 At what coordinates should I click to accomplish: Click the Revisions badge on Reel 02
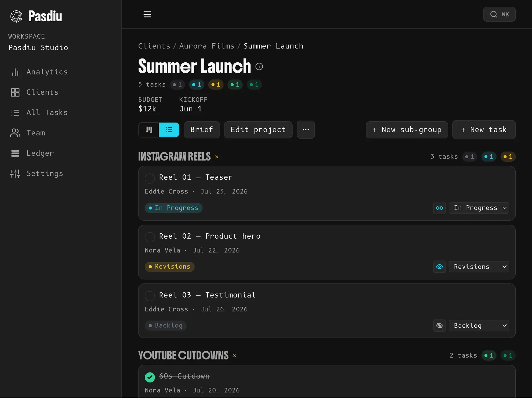pyautogui.click(x=170, y=267)
